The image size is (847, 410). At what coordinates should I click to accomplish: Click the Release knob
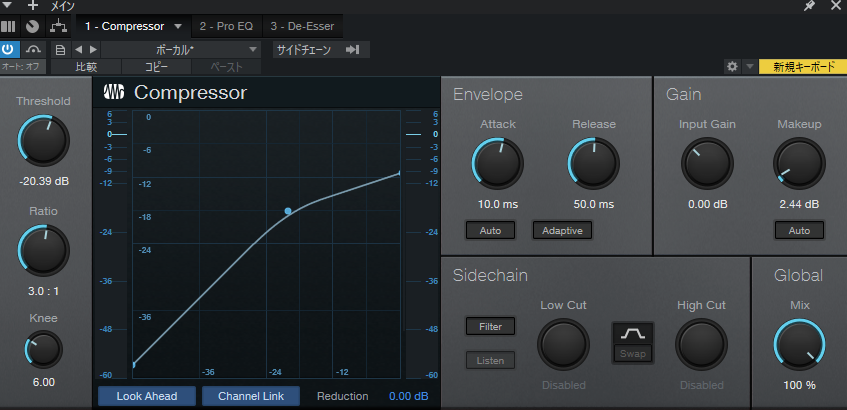click(594, 163)
